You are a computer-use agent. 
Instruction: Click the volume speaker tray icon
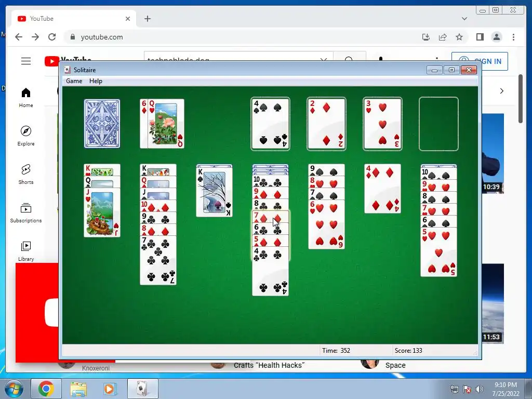(x=480, y=389)
